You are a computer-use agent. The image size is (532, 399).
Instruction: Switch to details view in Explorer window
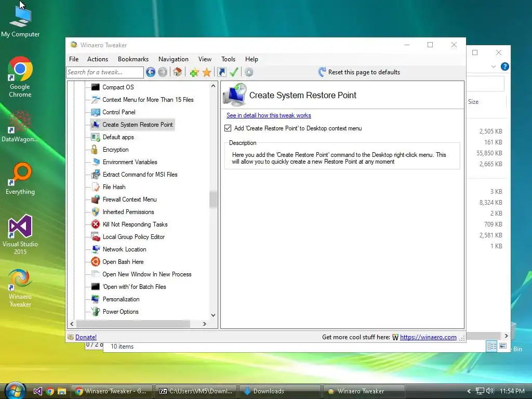coord(491,346)
